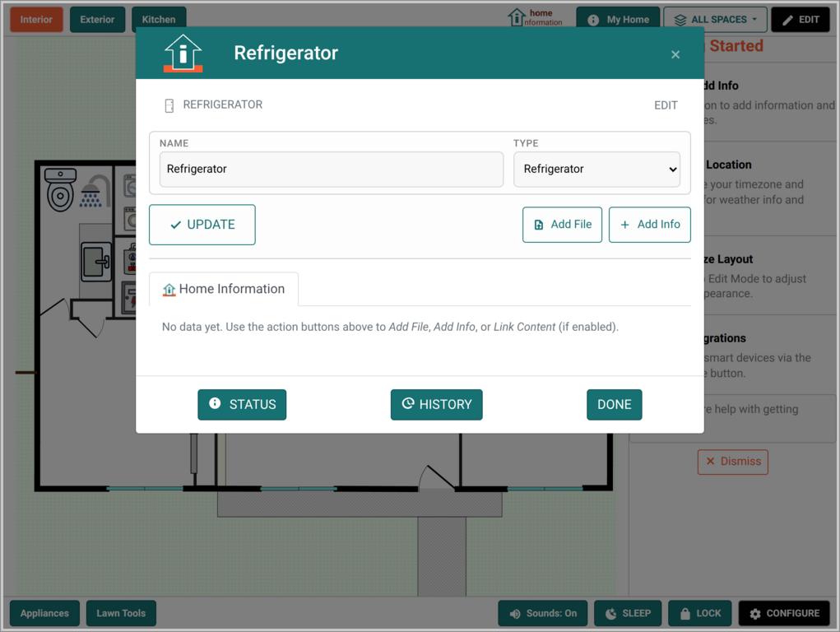Image resolution: width=840 pixels, height=632 pixels.
Task: Click the DONE button
Action: coord(614,405)
